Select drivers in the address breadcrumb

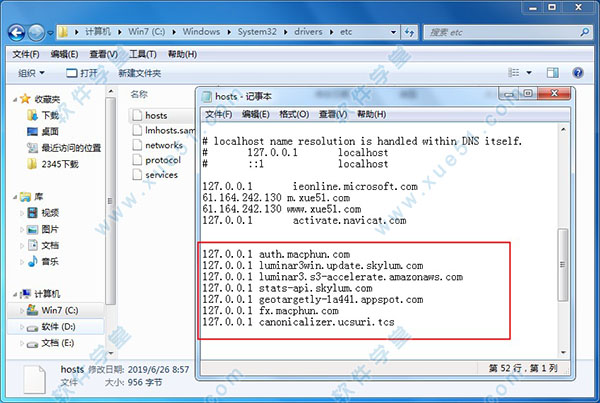coord(308,32)
